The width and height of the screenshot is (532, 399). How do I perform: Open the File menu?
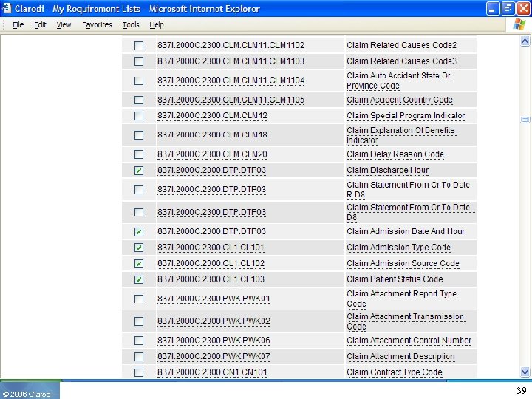click(18, 25)
